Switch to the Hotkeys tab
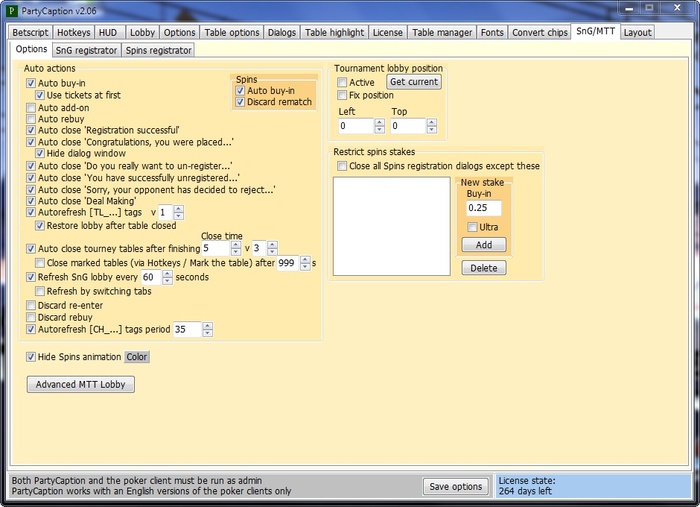Image resolution: width=700 pixels, height=507 pixels. tap(74, 33)
